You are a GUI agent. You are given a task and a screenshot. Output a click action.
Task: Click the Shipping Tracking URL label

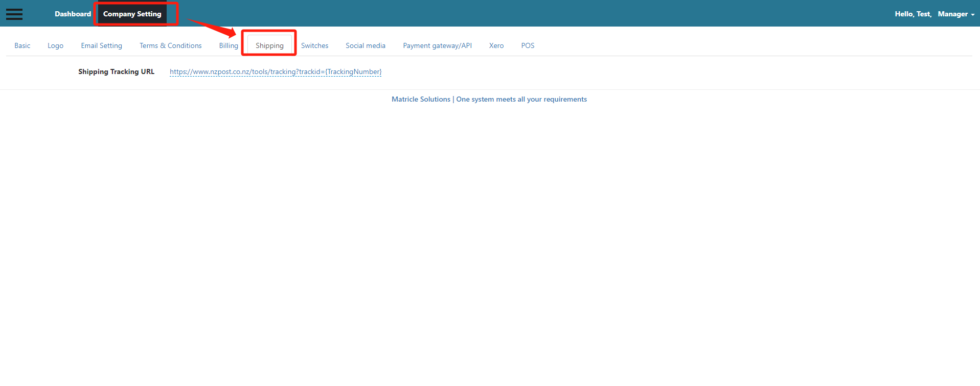click(116, 71)
